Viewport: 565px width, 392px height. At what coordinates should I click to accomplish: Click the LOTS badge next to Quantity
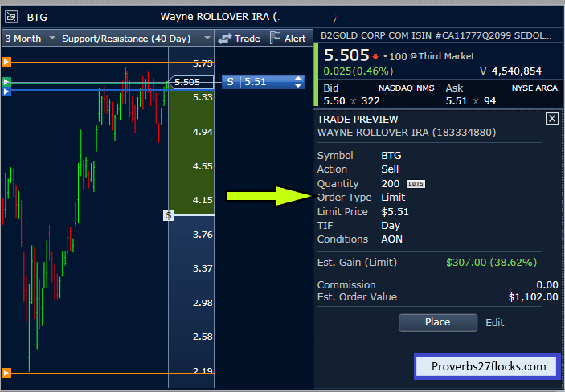point(416,184)
